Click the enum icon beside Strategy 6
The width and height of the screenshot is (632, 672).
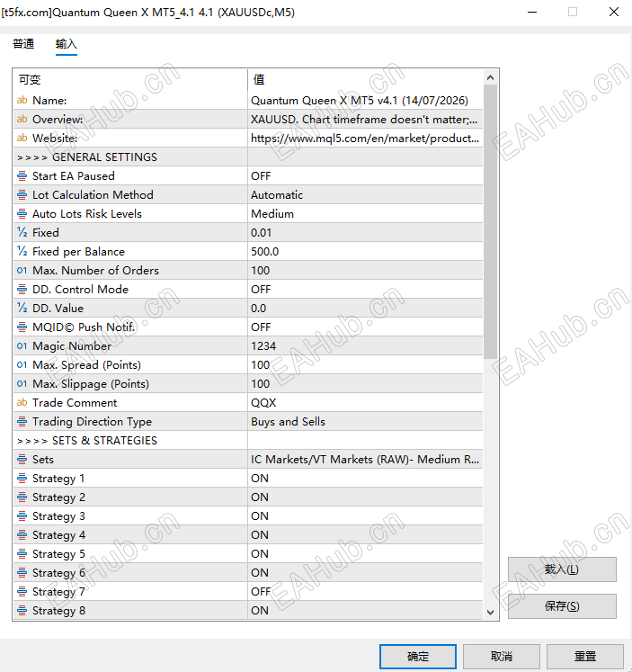[x=22, y=572]
